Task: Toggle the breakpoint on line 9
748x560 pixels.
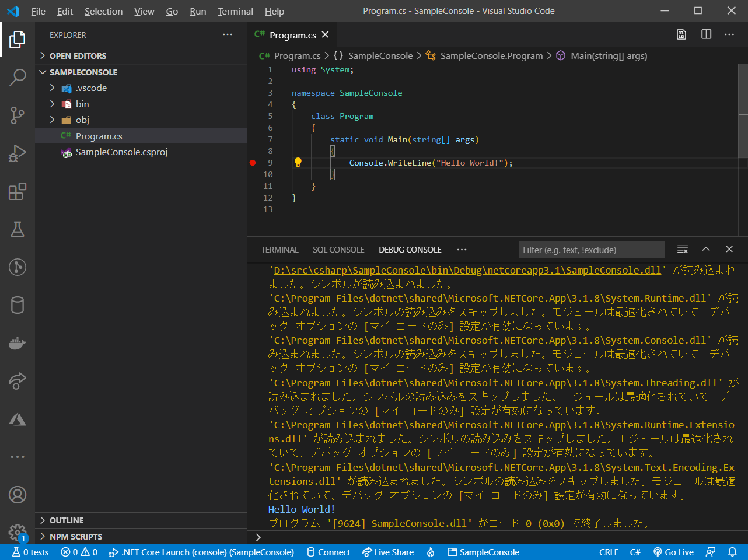Action: click(253, 163)
